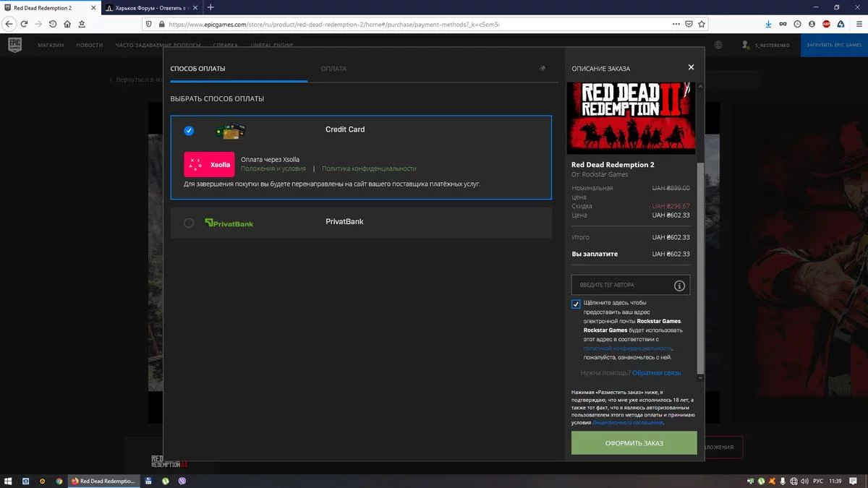Image resolution: width=868 pixels, height=488 pixels.
Task: Click the private browsing mask icon
Action: [x=783, y=24]
